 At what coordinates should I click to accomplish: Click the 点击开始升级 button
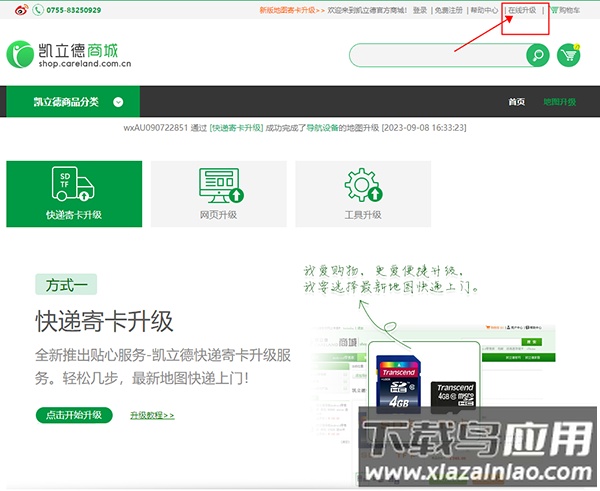click(x=75, y=415)
